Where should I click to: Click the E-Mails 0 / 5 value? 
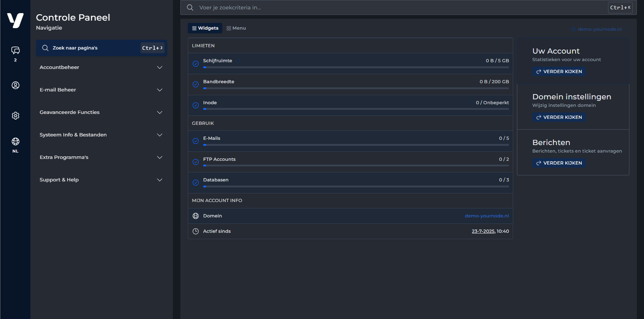(504, 138)
